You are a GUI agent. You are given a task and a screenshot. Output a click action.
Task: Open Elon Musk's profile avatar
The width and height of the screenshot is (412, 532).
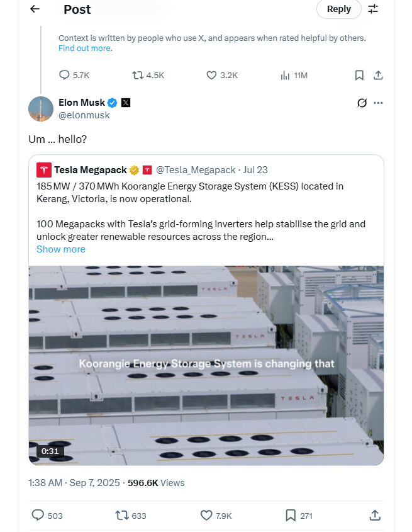tap(40, 109)
